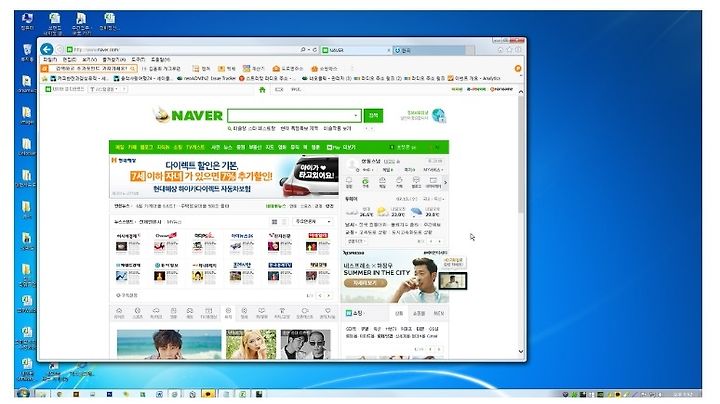This screenshot has height=404, width=720.
Task: Switch newsstand to grid view icon
Action: click(274, 222)
